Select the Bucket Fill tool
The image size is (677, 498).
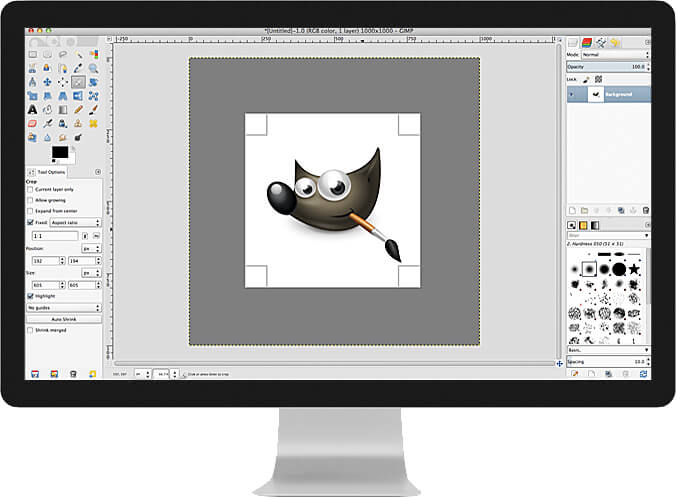tap(47, 110)
